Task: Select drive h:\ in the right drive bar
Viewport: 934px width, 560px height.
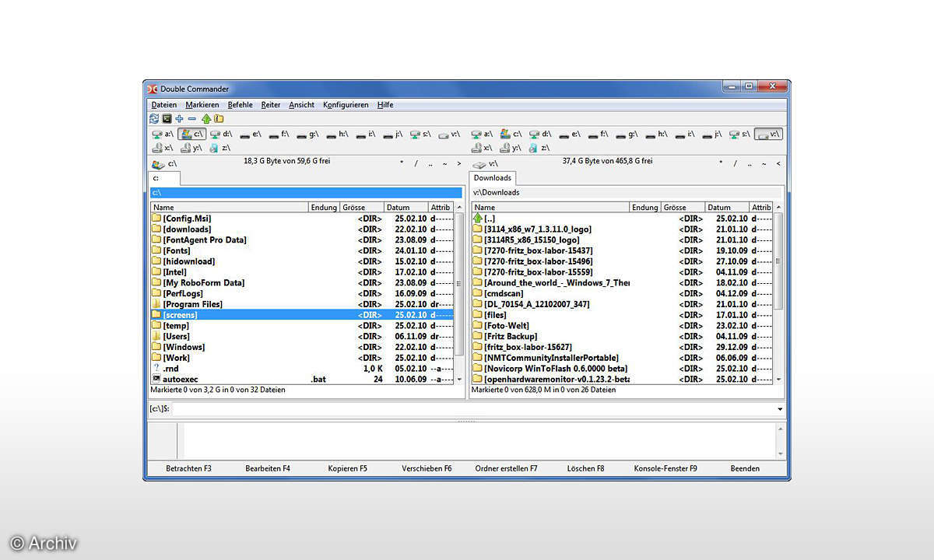Action: pos(655,135)
